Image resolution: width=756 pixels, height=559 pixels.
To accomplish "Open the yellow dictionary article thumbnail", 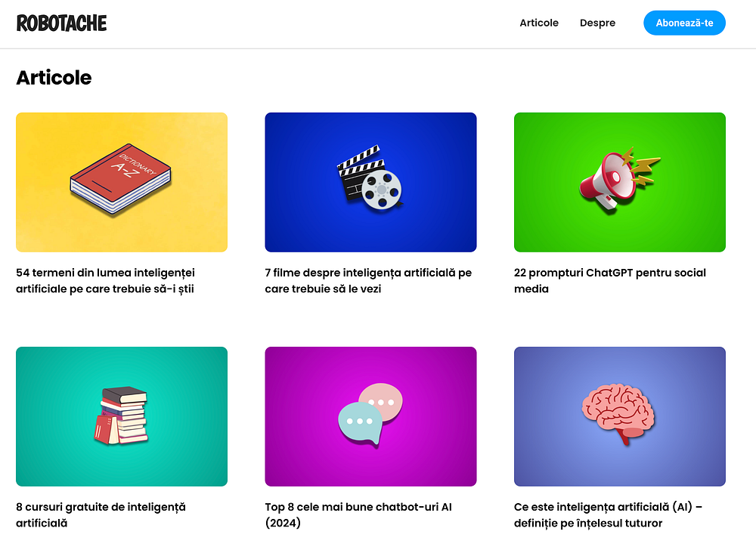I will click(122, 182).
